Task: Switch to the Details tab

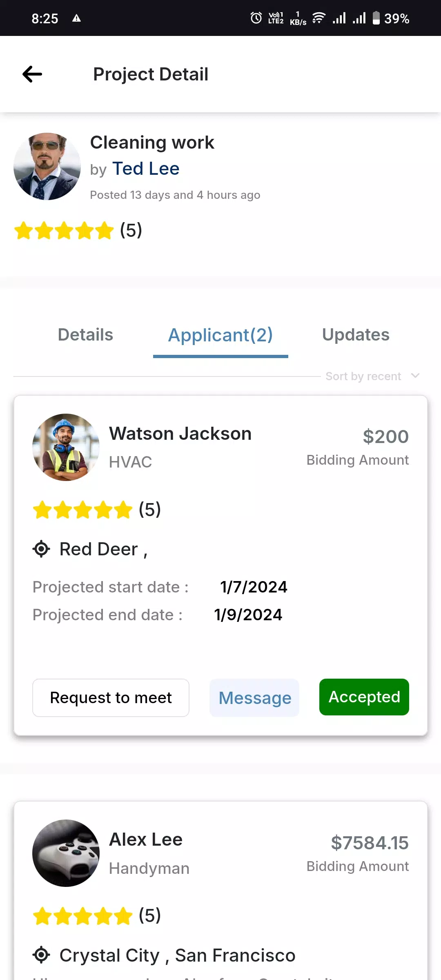Action: click(x=85, y=335)
